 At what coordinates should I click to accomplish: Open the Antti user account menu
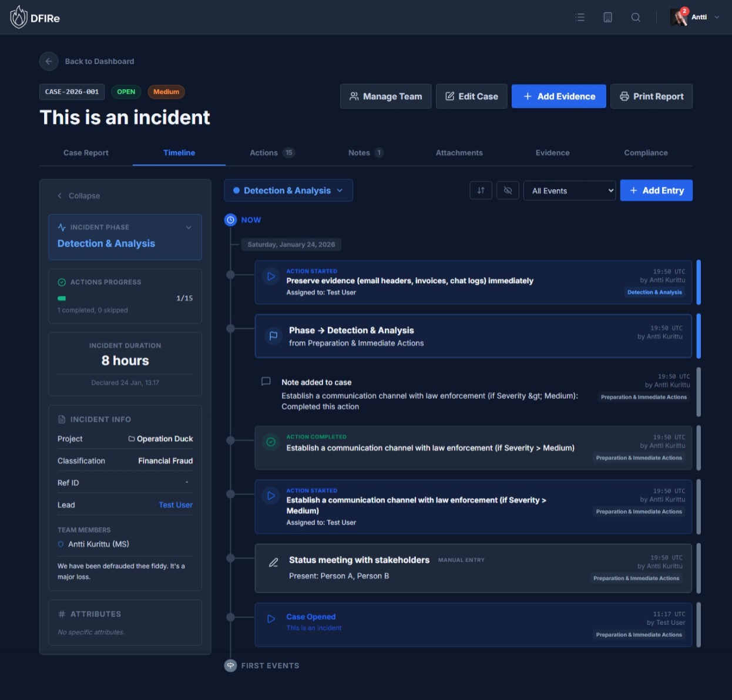pos(699,17)
